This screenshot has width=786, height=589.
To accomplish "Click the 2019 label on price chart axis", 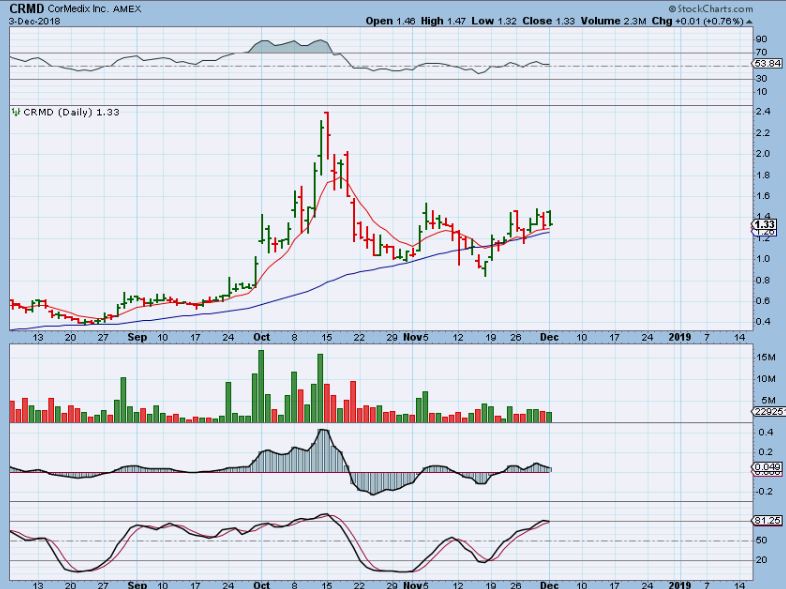I will 680,339.
